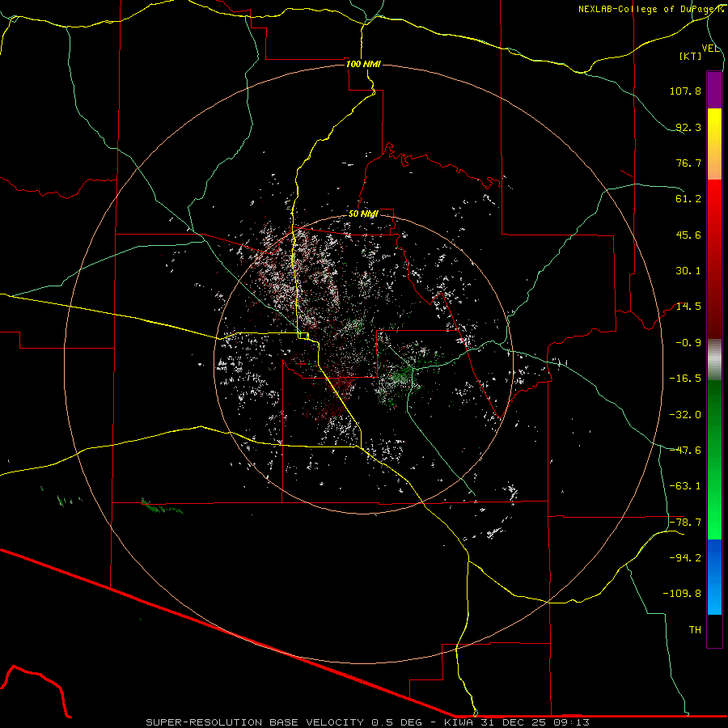Click the 100 NMI range ring label
This screenshot has height=728, width=728.
(363, 64)
